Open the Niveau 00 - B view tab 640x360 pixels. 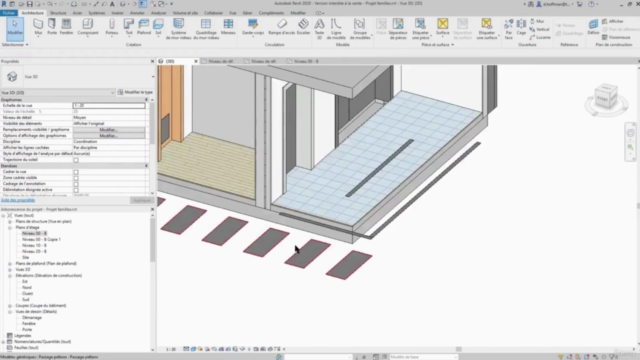coord(306,61)
